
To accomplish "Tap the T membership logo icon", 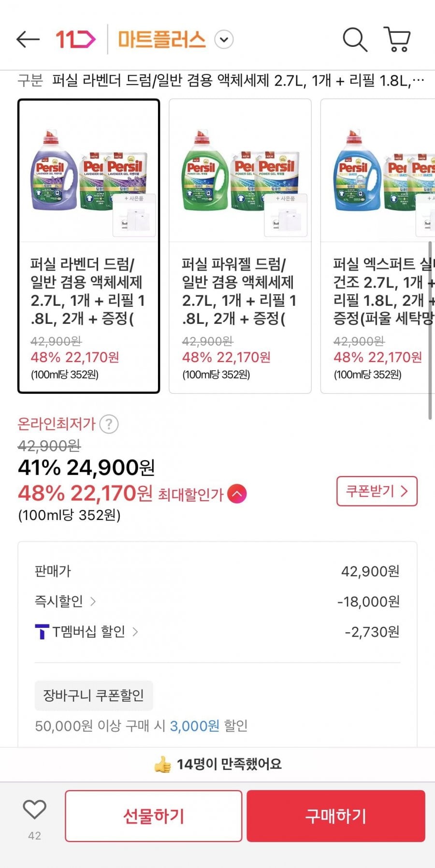I will [42, 632].
